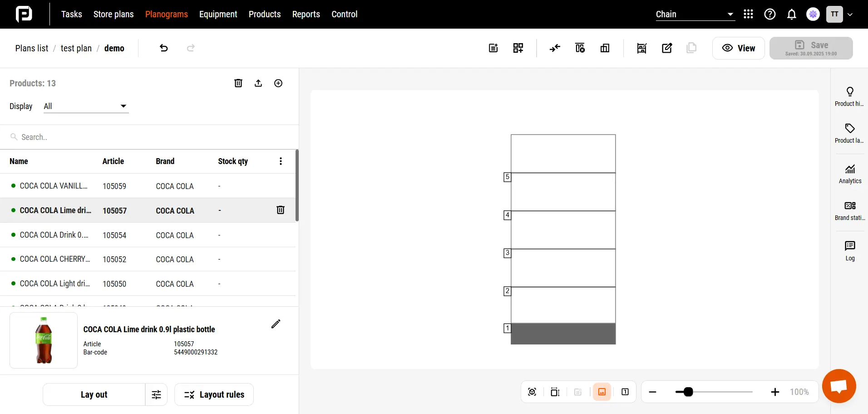This screenshot has height=414, width=868.
Task: Open the notifications bell
Action: coord(792,15)
